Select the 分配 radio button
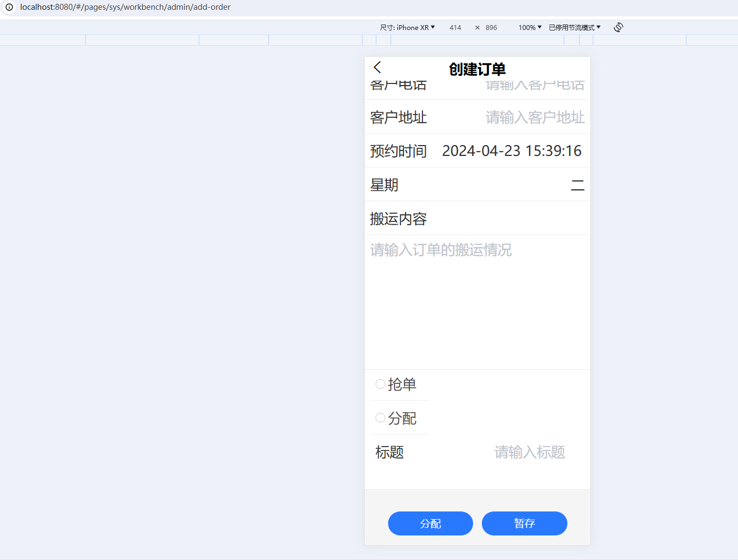 [380, 418]
